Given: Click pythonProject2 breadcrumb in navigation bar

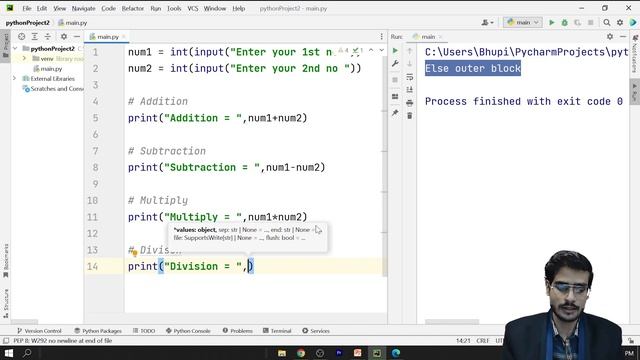Looking at the screenshot, I should coord(28,23).
